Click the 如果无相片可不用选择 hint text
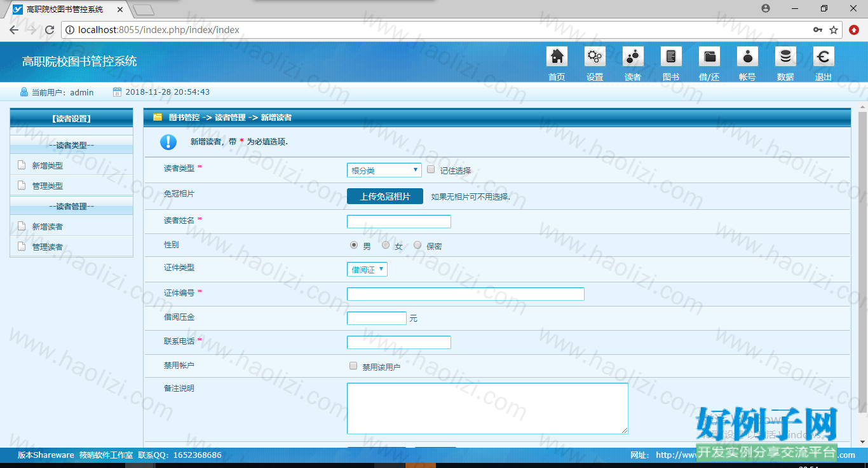Screen dimensions: 868x468 pyautogui.click(x=471, y=197)
